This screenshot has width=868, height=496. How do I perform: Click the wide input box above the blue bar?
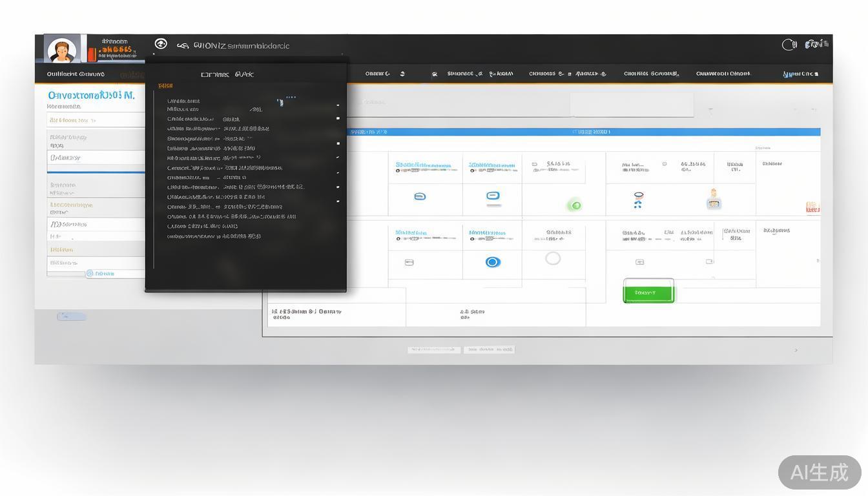click(631, 105)
